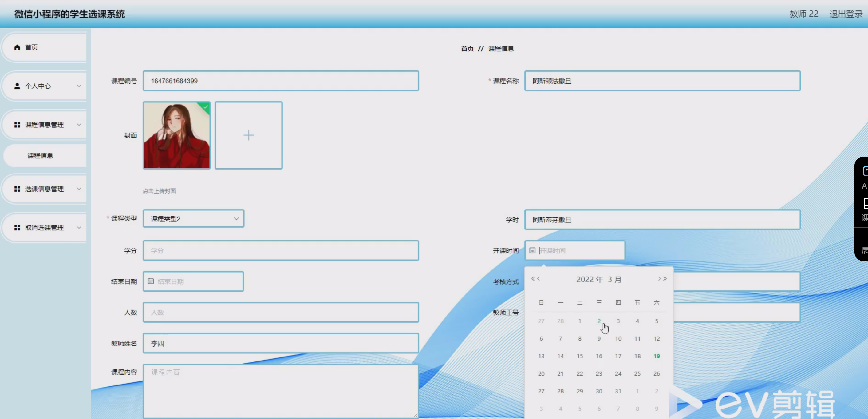Viewport: 868px width, 419px height.
Task: Select date 24 in the calendar
Action: click(618, 374)
